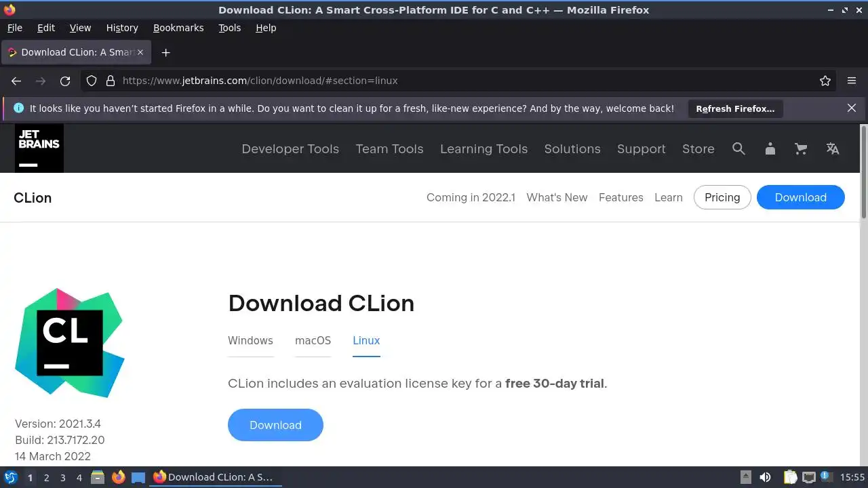
Task: Open the Firefox hamburger menu
Action: [x=852, y=81]
